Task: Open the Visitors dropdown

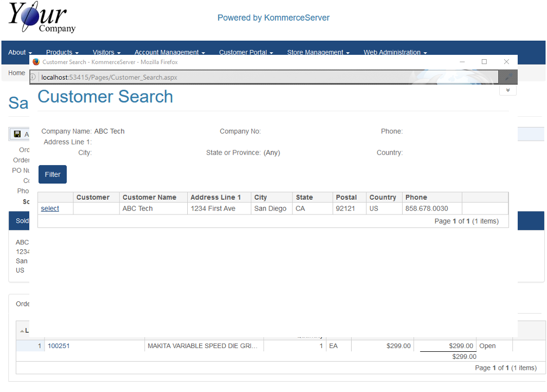Action: point(106,53)
